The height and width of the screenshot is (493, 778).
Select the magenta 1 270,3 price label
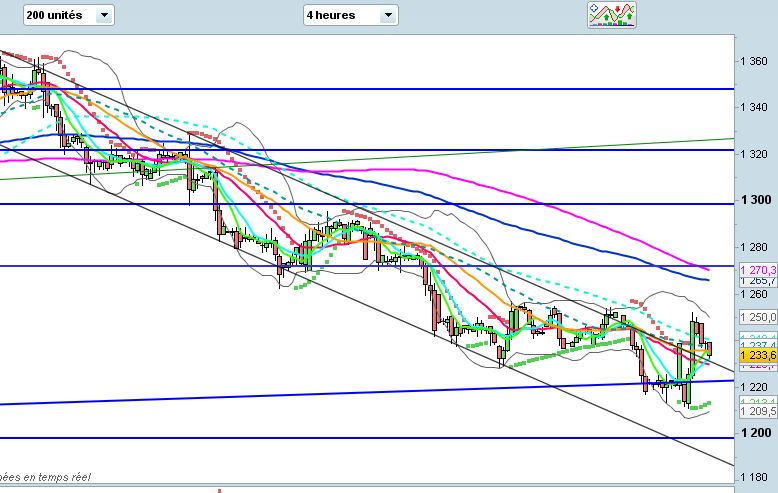pos(757,270)
